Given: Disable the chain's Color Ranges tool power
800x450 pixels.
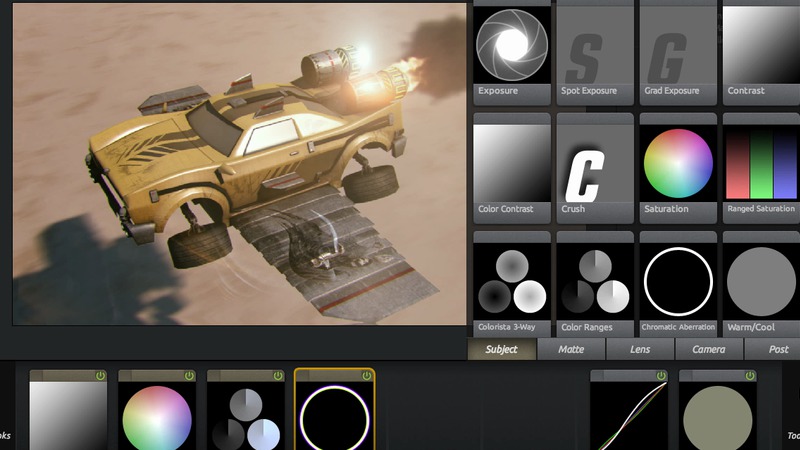Looking at the screenshot, I should tap(278, 376).
